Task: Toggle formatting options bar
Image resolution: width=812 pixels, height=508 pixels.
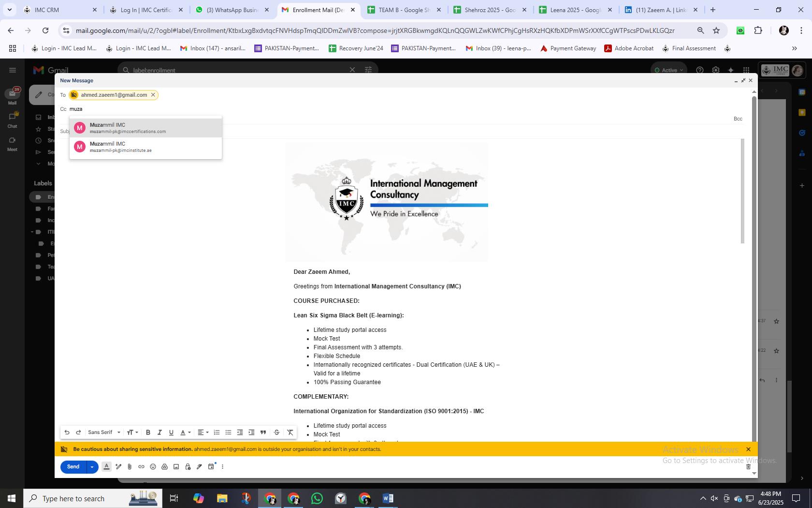Action: [107, 467]
